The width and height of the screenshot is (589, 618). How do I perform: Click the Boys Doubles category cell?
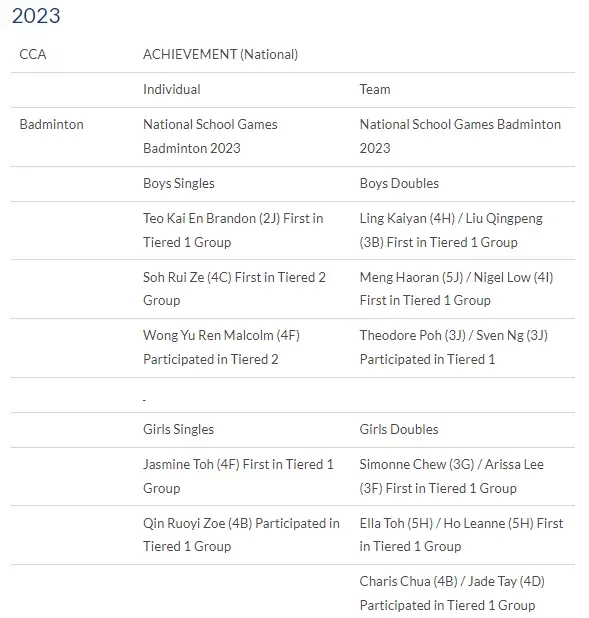coord(399,183)
